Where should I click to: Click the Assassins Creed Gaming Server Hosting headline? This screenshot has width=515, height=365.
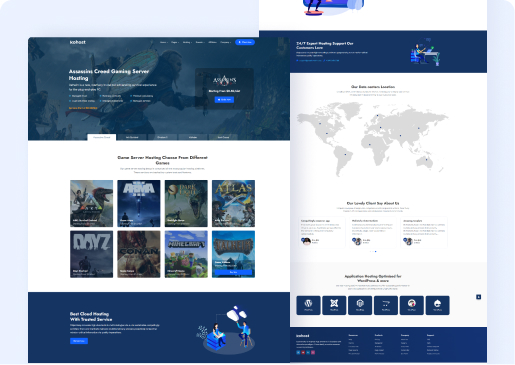[x=109, y=75]
